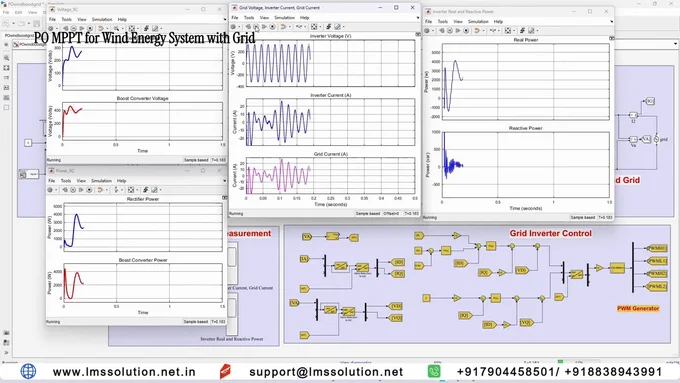Image resolution: width=680 pixels, height=383 pixels.
Task: Maximize axes button in Inverter Power scope
Action: (x=611, y=38)
